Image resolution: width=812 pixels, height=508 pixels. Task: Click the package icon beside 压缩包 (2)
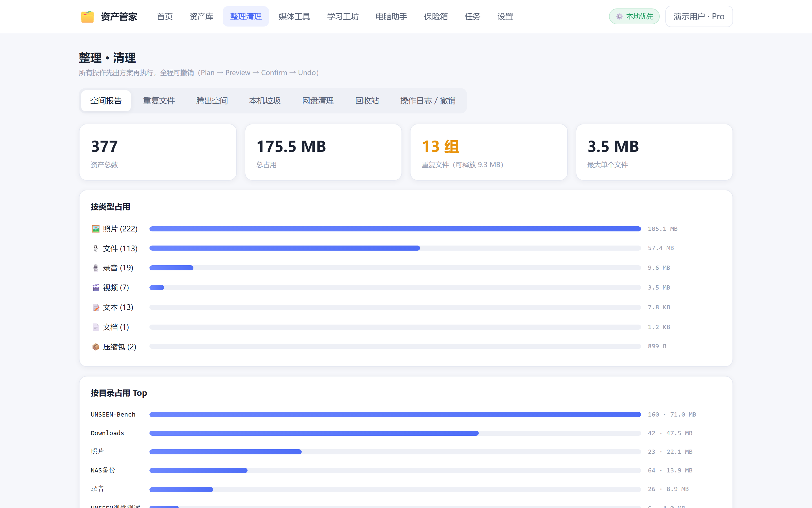click(x=96, y=347)
